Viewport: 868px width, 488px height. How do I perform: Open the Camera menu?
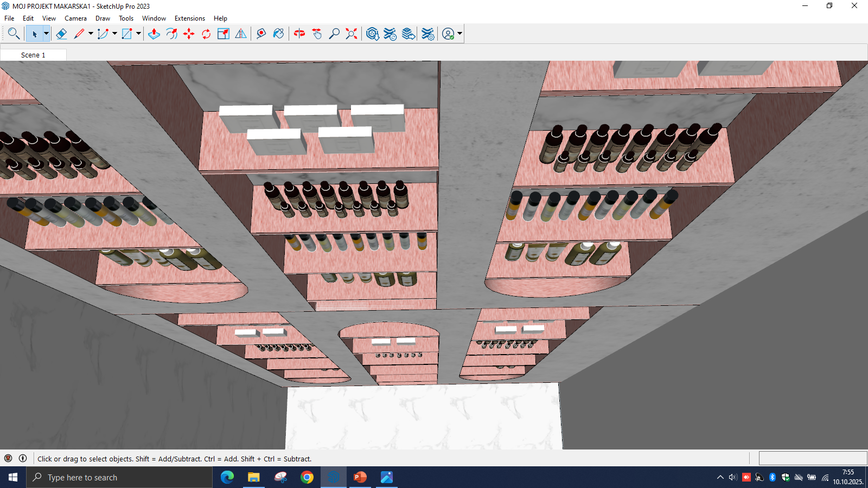pyautogui.click(x=75, y=18)
